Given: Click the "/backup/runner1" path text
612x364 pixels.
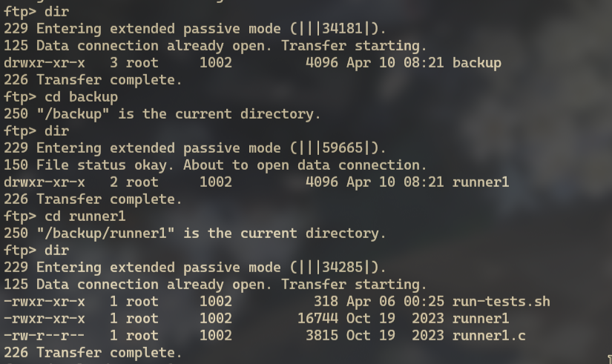Looking at the screenshot, I should (105, 234).
